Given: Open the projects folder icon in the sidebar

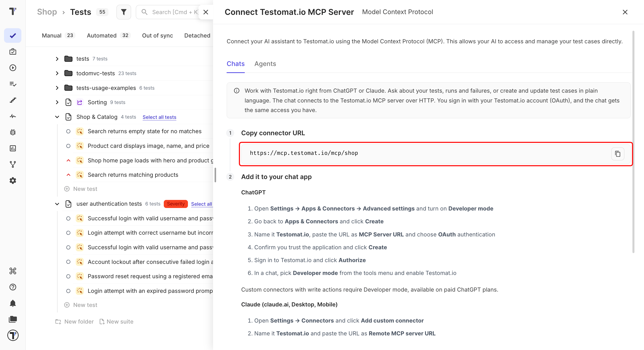Looking at the screenshot, I should (x=13, y=319).
